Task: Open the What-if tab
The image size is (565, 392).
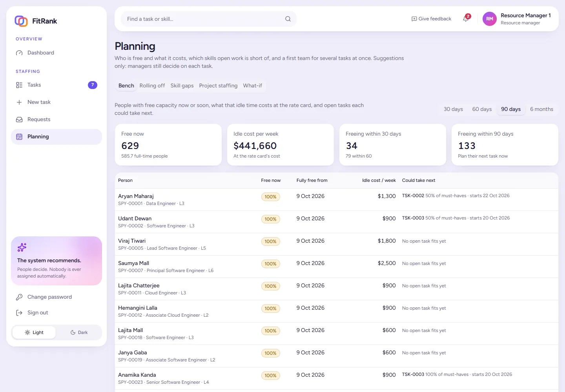Action: 252,86
